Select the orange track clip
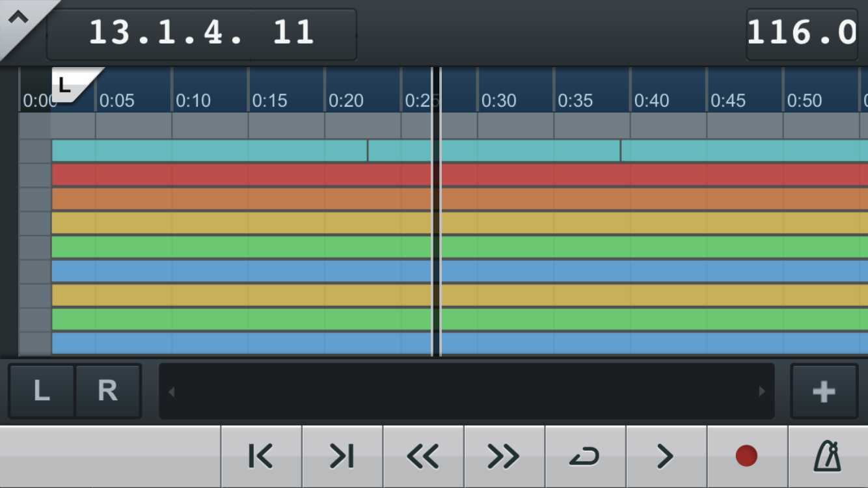 tap(241, 199)
